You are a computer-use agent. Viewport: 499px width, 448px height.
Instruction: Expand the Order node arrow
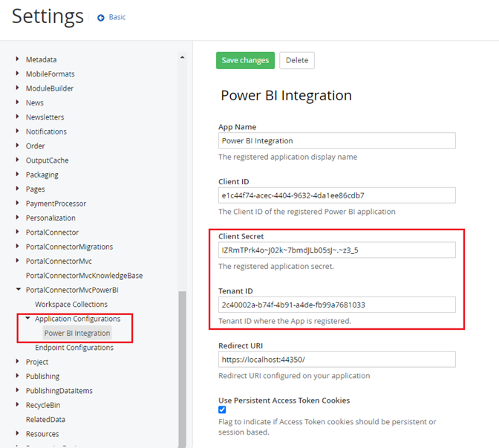click(18, 145)
